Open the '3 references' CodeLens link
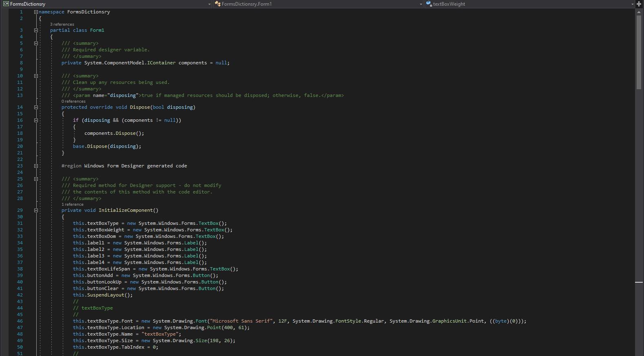This screenshot has height=356, width=644. pos(62,24)
